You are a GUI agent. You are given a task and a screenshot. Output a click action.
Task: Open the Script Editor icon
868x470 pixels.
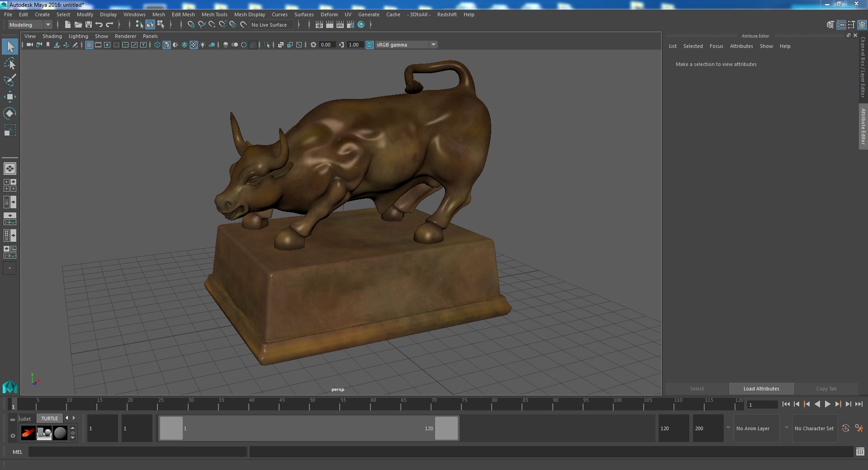[860, 451]
